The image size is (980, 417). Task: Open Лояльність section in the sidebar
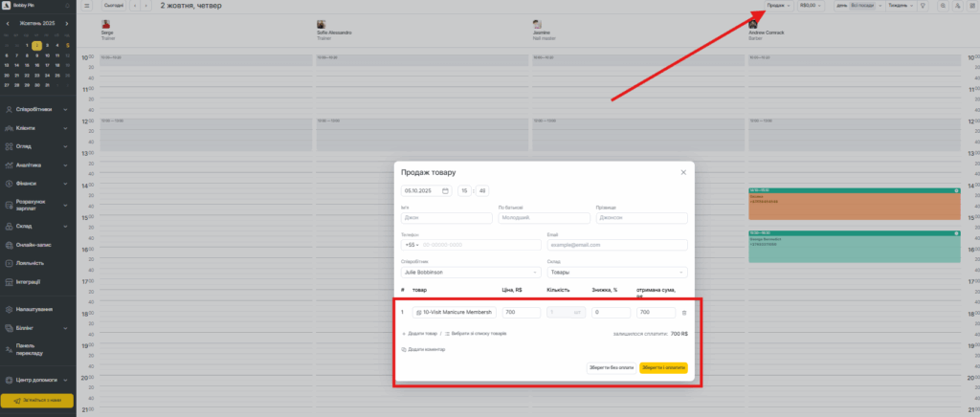pos(37,262)
